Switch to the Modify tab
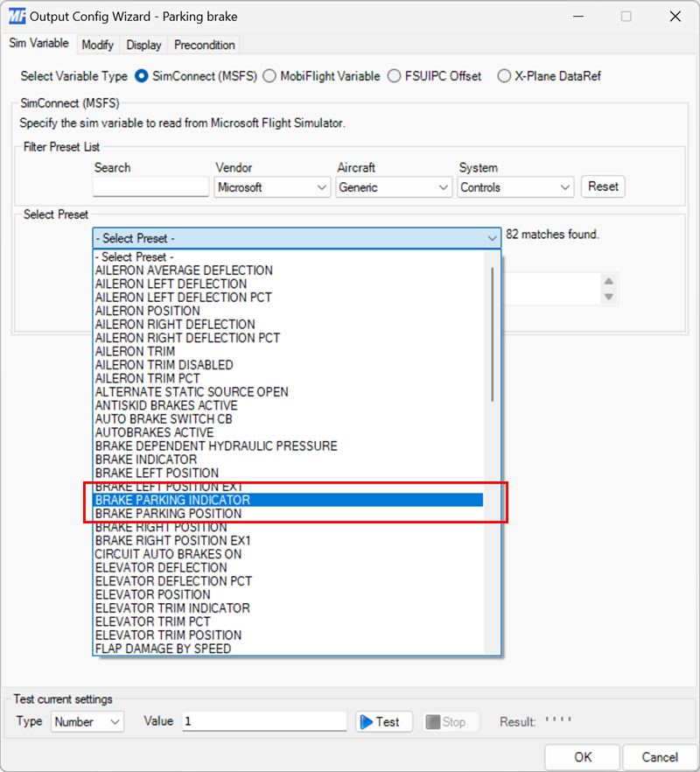Screen dimensions: 700x772 [97, 45]
